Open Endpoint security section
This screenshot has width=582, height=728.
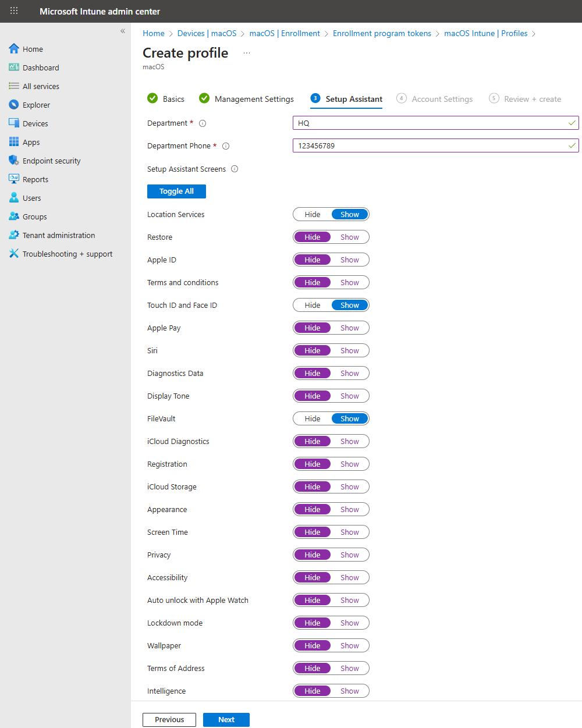(51, 160)
